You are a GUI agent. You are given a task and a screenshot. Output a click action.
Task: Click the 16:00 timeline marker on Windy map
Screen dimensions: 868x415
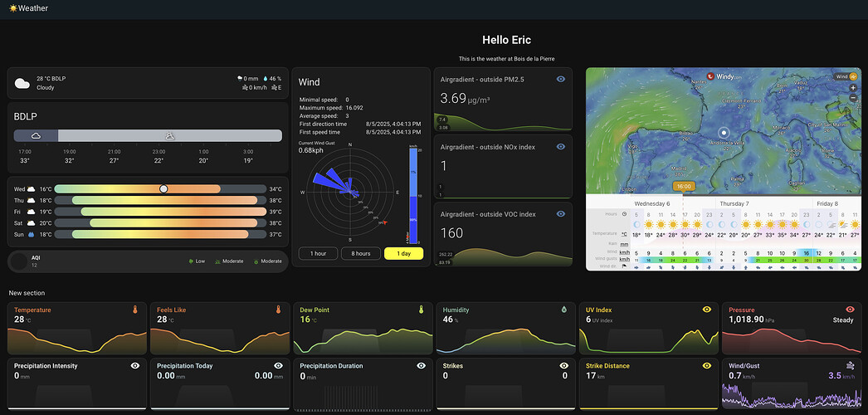click(685, 187)
